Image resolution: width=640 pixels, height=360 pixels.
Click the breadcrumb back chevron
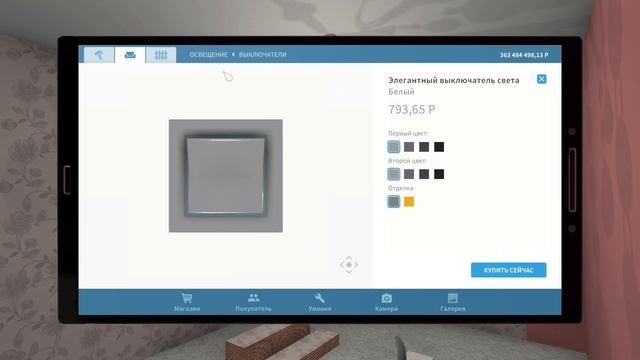[x=233, y=54]
